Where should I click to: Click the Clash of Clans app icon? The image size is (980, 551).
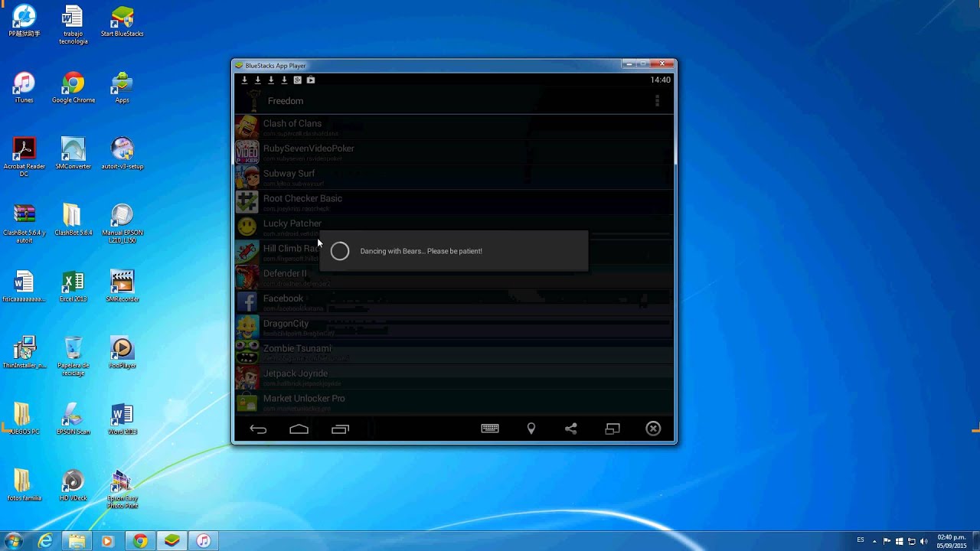tap(247, 127)
